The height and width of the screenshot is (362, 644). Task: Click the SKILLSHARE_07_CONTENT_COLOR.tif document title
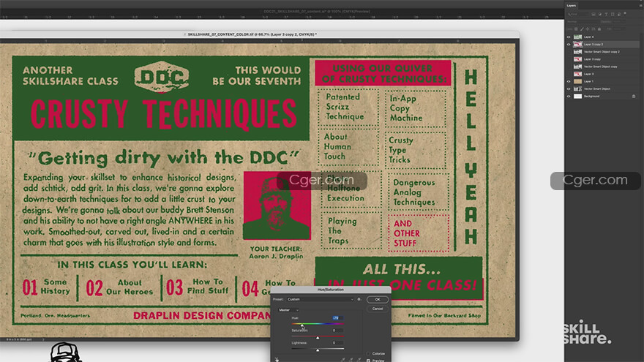[x=252, y=34]
